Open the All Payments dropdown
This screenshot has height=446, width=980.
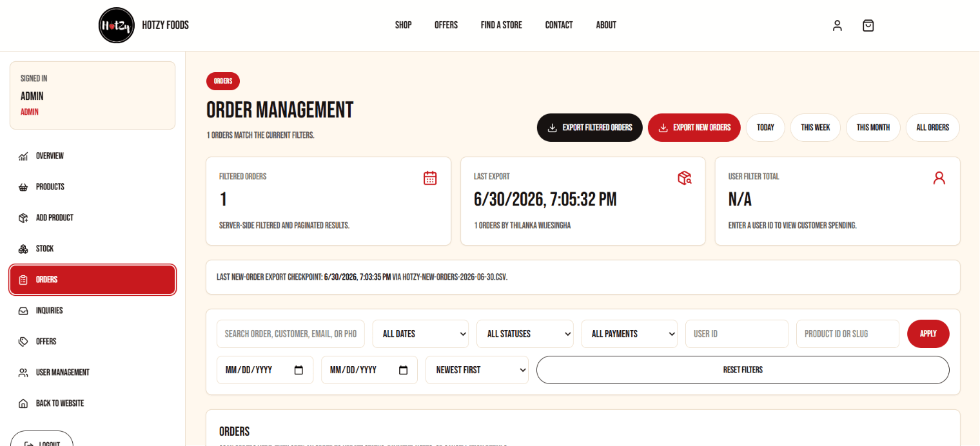629,334
